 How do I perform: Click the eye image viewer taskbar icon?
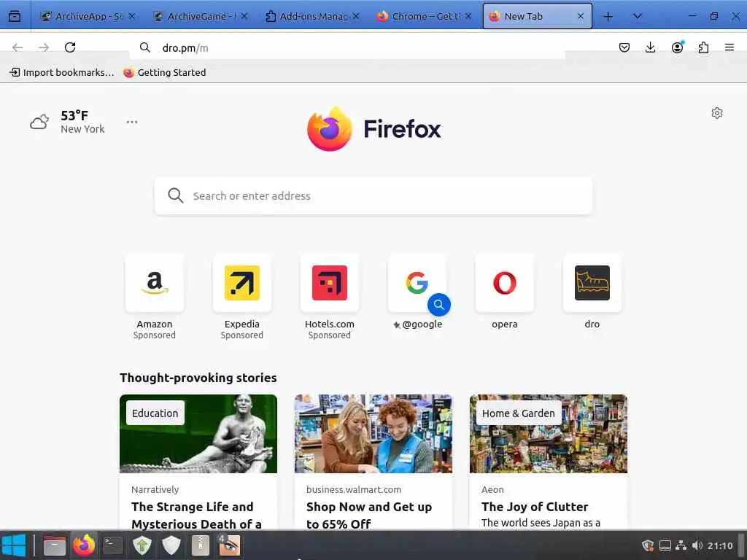pos(229,545)
